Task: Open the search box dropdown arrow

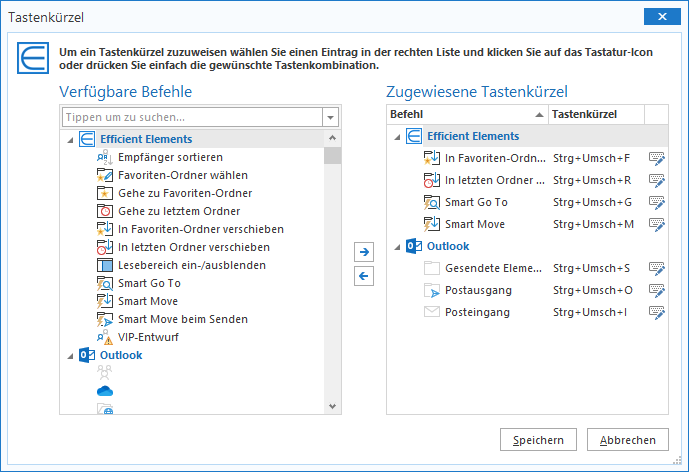Action: point(330,117)
